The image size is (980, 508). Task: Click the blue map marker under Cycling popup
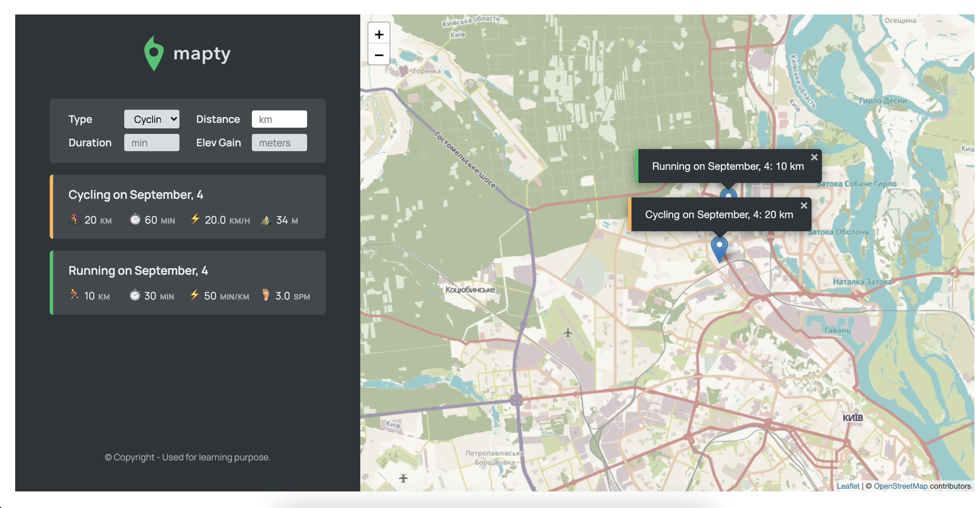pos(719,249)
